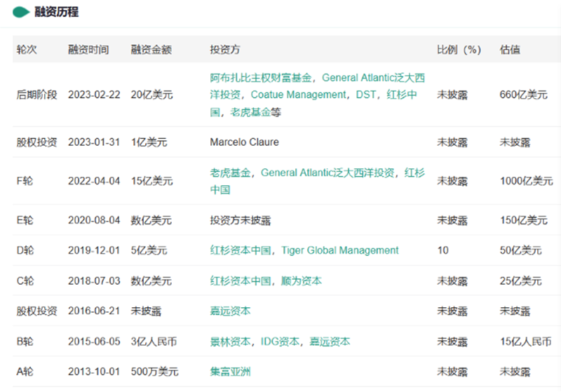The height and width of the screenshot is (392, 561).
Task: Click the 估值 column header
Action: [510, 49]
